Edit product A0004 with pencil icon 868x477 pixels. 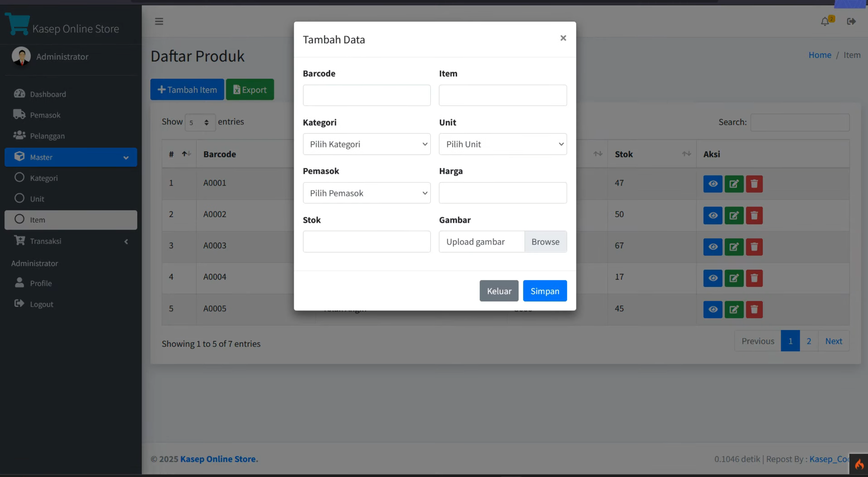[x=734, y=278]
